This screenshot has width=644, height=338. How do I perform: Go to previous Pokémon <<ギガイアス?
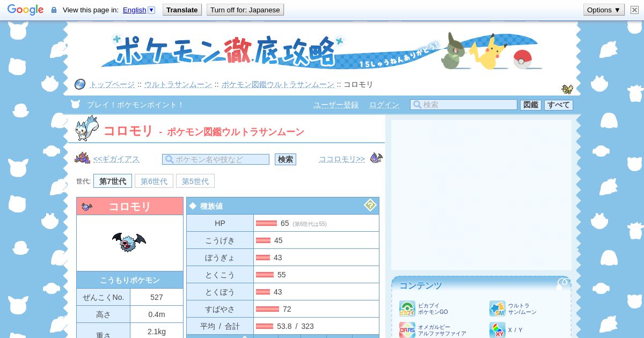[x=116, y=159]
